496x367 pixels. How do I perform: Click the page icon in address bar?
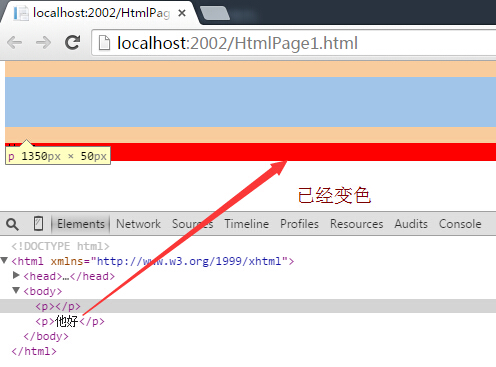tap(104, 43)
